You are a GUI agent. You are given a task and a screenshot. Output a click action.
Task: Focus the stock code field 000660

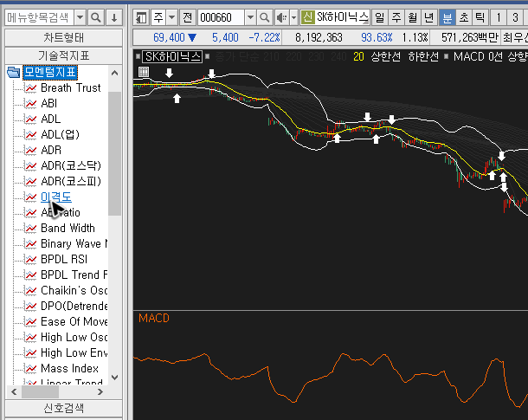[221, 17]
